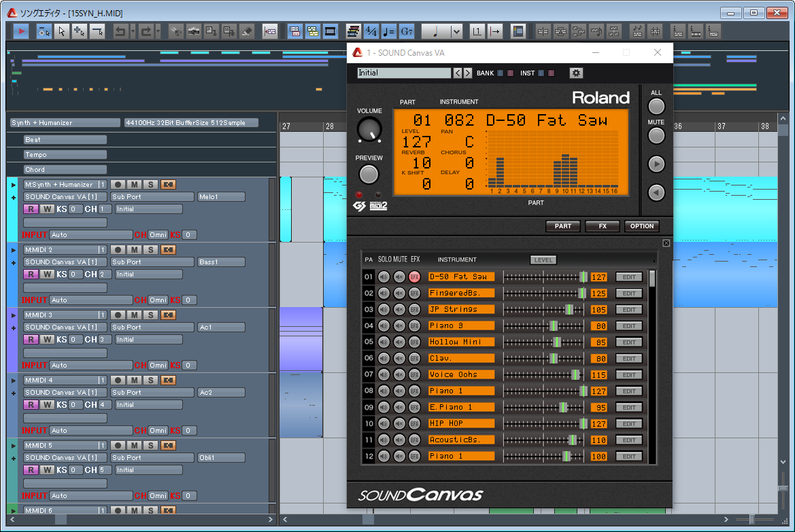Open undo history dropdown arrow

[x=133, y=31]
